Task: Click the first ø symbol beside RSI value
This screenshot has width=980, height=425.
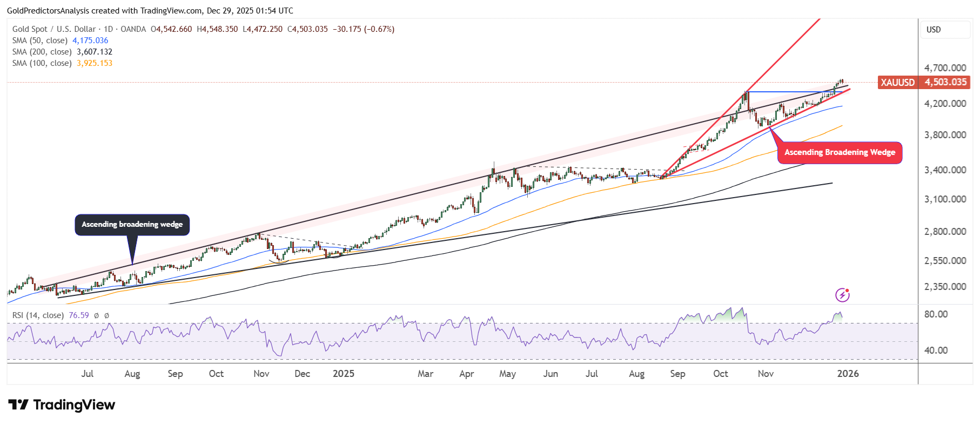Action: pyautogui.click(x=96, y=315)
